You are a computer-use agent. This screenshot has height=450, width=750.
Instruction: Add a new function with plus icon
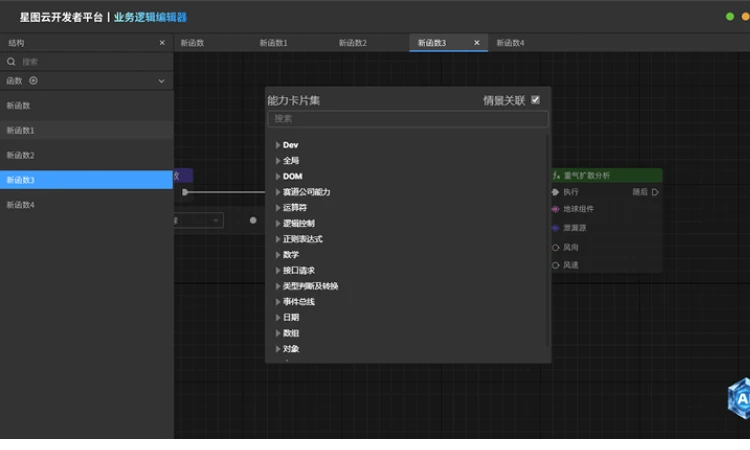pyautogui.click(x=33, y=80)
